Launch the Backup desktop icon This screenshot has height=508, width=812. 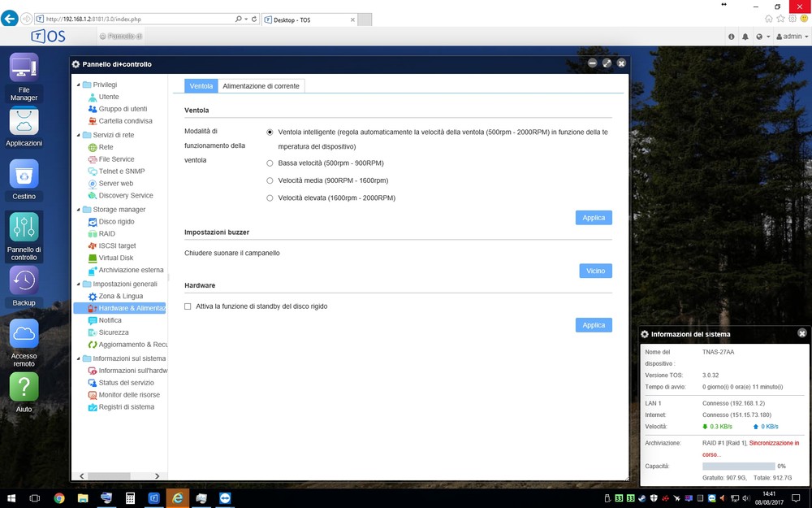pyautogui.click(x=24, y=280)
